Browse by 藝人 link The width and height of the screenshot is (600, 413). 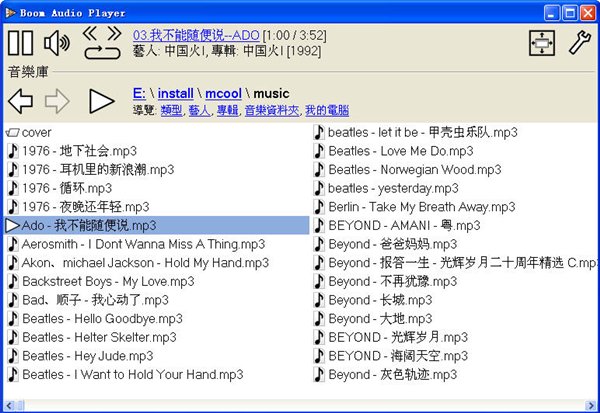point(199,111)
